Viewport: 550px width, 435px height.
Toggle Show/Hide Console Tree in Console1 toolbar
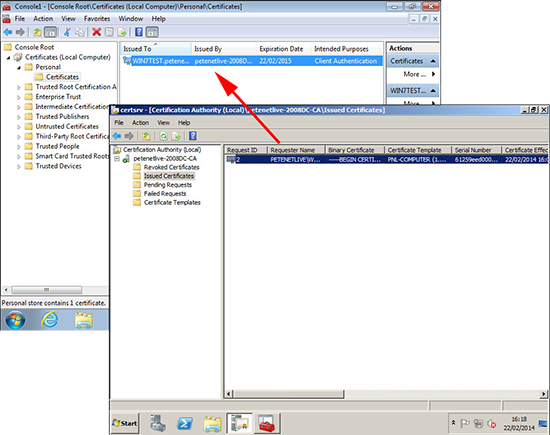tap(51, 32)
